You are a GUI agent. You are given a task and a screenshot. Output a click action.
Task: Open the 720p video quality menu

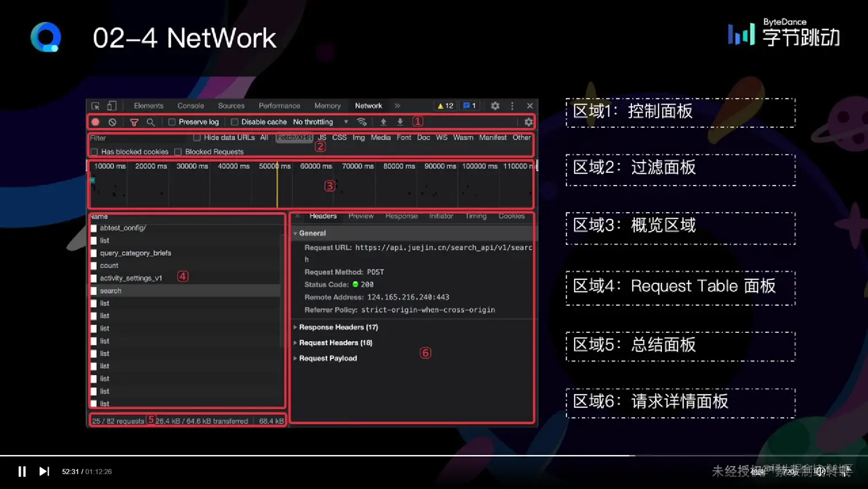click(x=790, y=472)
